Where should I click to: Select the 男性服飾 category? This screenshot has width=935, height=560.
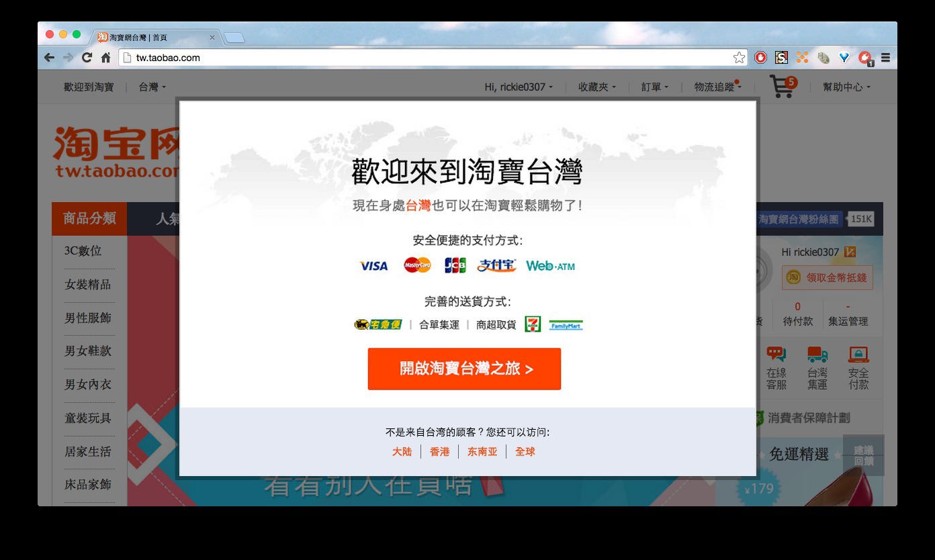(87, 318)
